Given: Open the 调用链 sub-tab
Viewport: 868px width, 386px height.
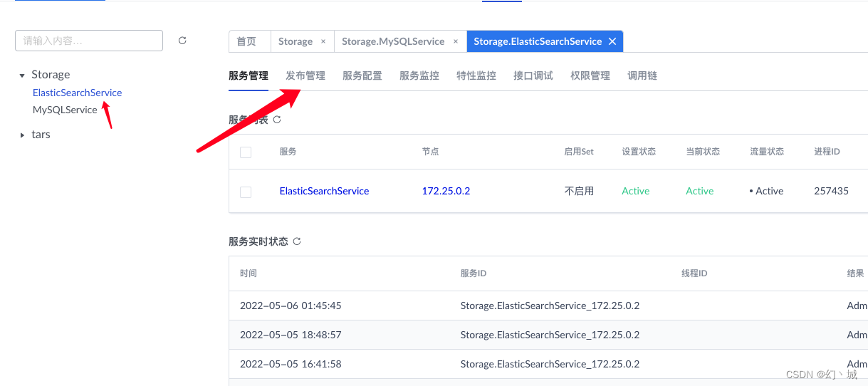Looking at the screenshot, I should pyautogui.click(x=642, y=75).
